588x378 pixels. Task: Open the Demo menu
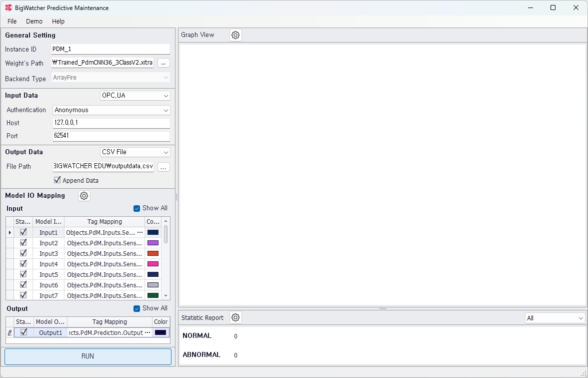(34, 22)
